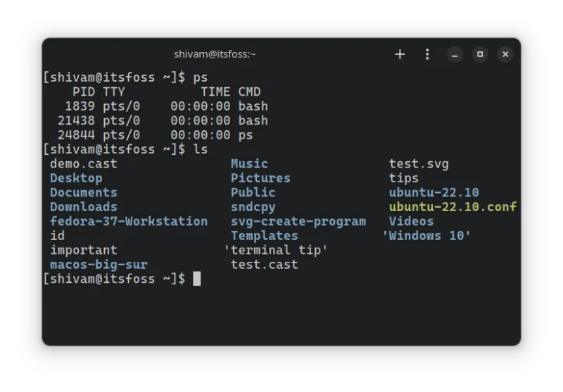This screenshot has height=392, width=563.
Task: Click the Downloads directory name
Action: [x=84, y=207]
